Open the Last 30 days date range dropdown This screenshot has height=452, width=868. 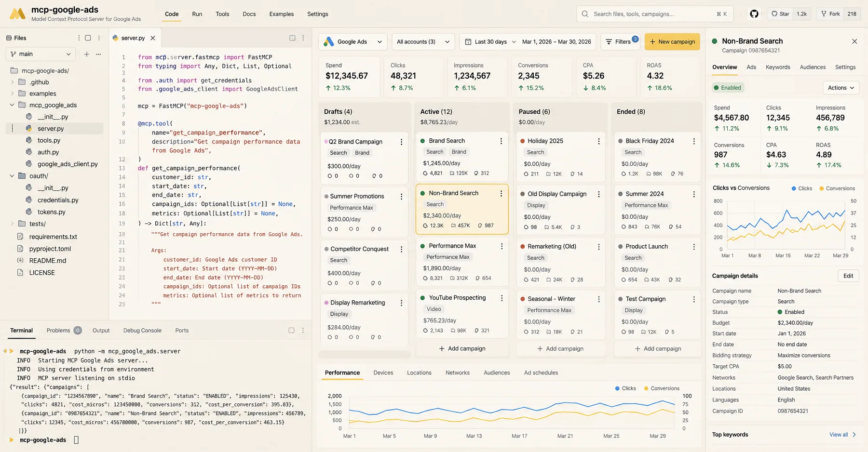(490, 42)
